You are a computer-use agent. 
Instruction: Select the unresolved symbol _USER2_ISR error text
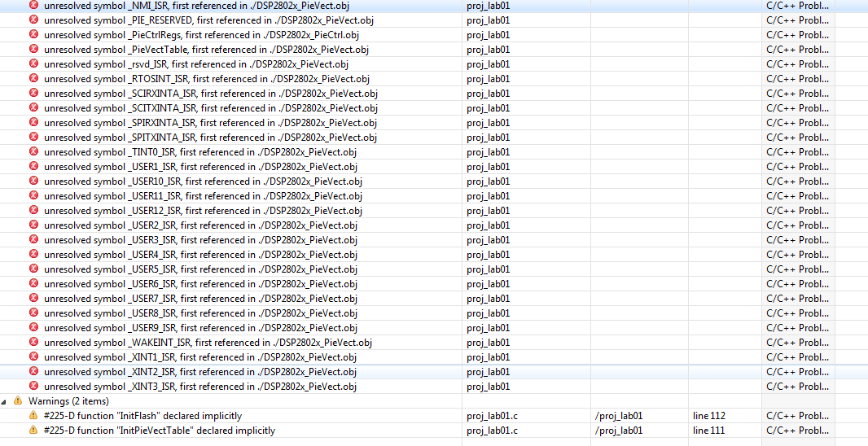200,225
